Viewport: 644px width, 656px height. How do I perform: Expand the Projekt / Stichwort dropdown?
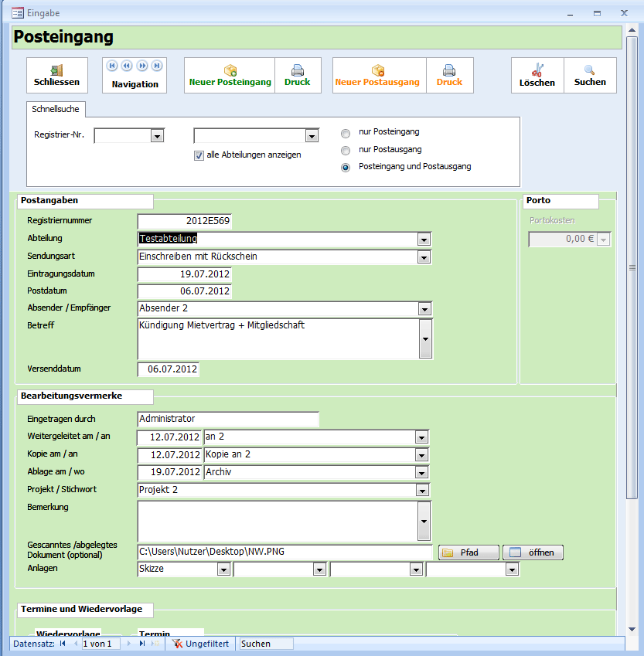(422, 491)
